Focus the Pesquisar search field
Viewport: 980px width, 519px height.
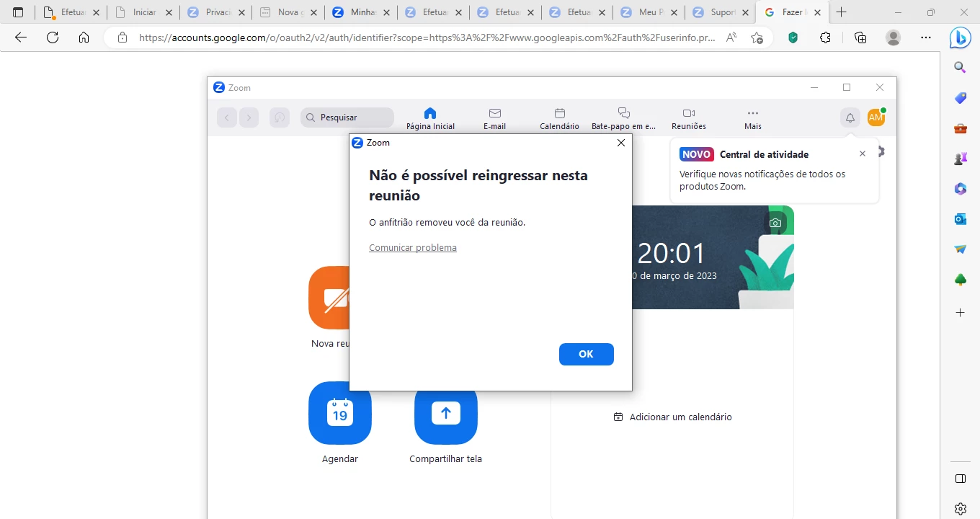point(347,117)
